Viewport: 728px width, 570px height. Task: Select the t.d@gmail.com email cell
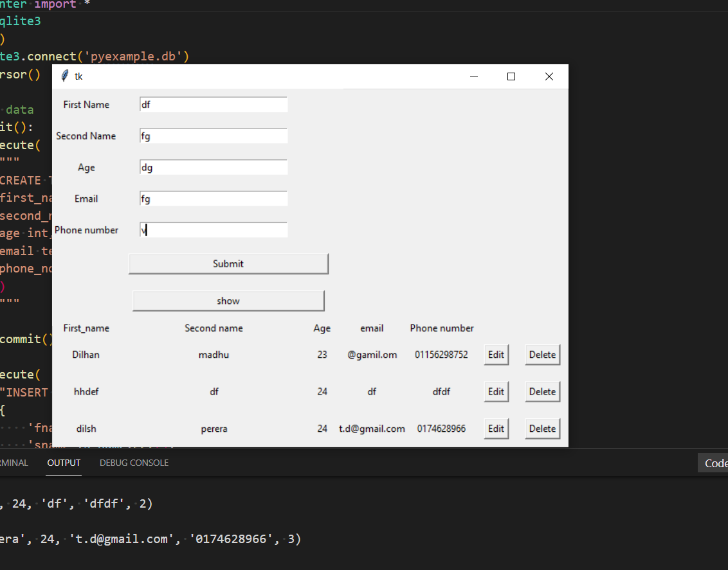click(x=372, y=429)
